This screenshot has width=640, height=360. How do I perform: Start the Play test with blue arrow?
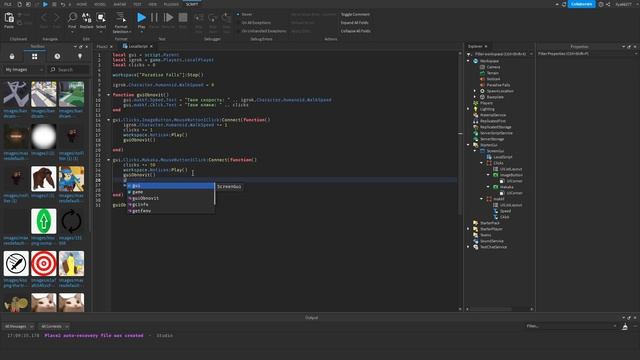pyautogui.click(x=141, y=18)
